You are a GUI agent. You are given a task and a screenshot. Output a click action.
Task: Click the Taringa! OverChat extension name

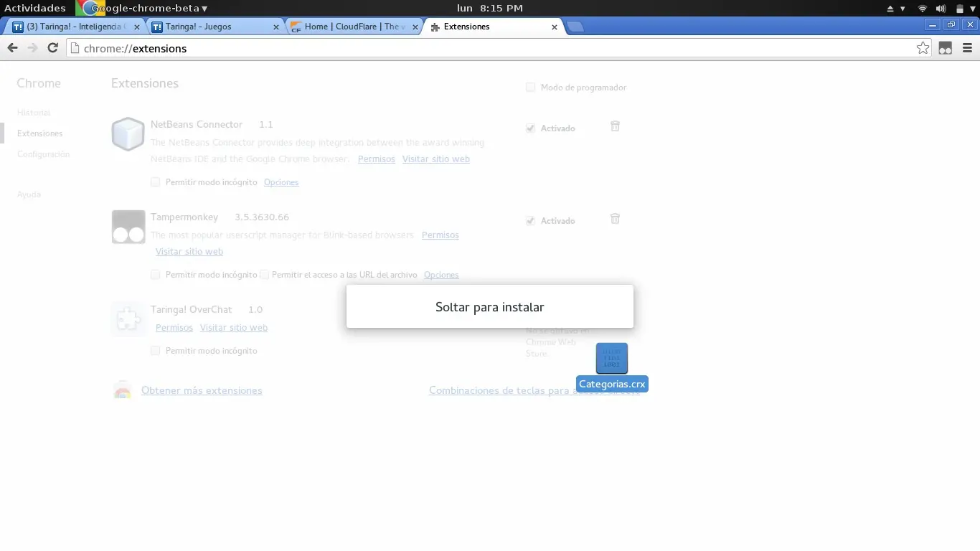pos(192,310)
